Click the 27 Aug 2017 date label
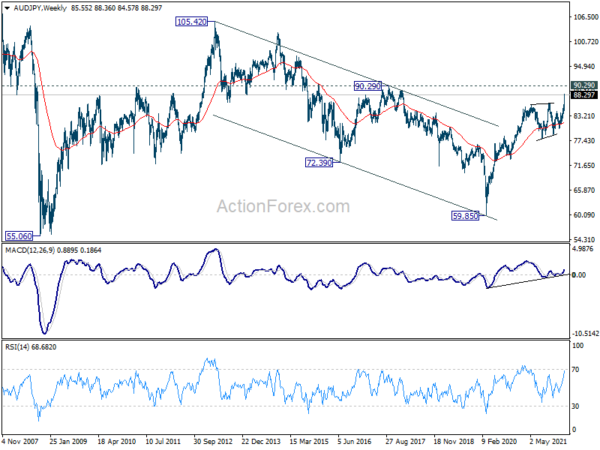 pos(405,441)
